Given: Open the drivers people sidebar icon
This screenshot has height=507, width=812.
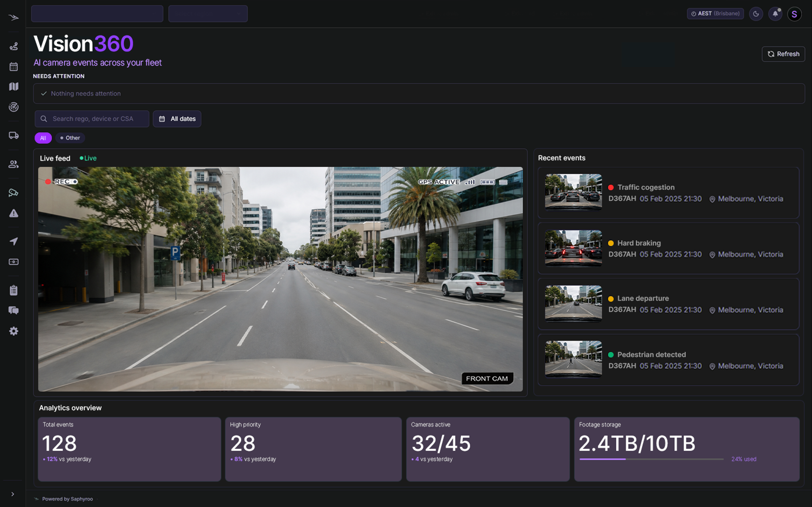Looking at the screenshot, I should pyautogui.click(x=13, y=164).
